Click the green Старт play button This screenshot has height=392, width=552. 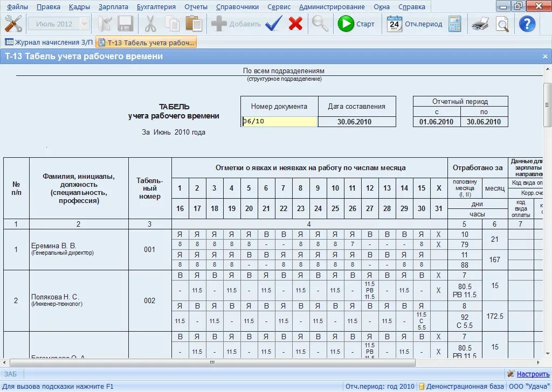tap(356, 24)
